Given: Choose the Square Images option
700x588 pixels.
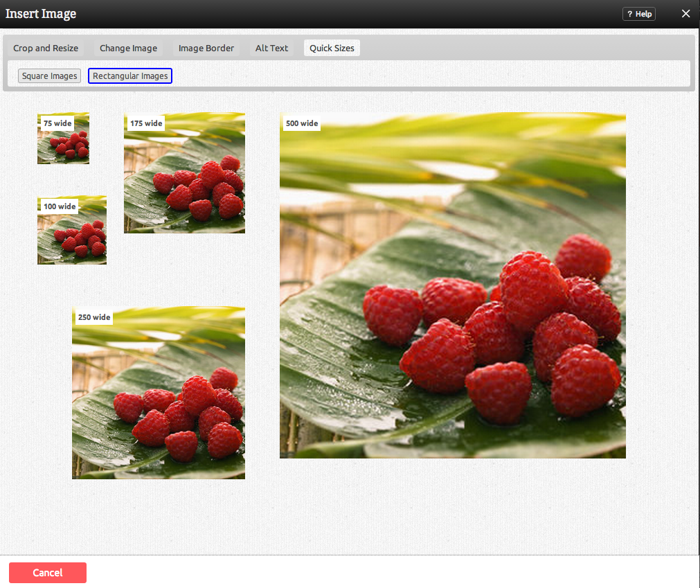Looking at the screenshot, I should (x=49, y=76).
